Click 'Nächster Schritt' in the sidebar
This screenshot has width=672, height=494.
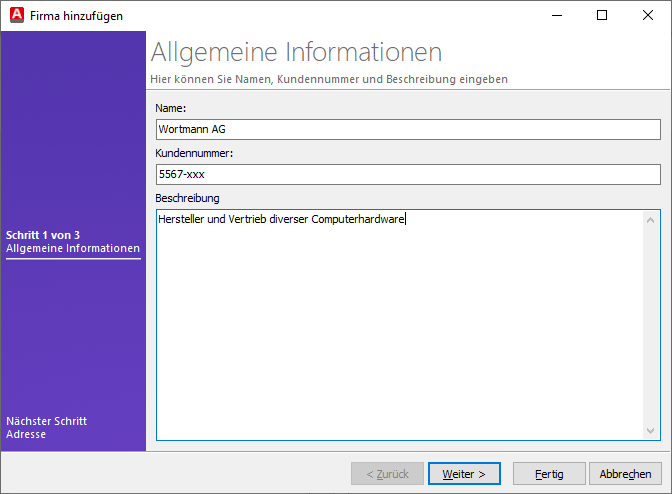coord(46,421)
